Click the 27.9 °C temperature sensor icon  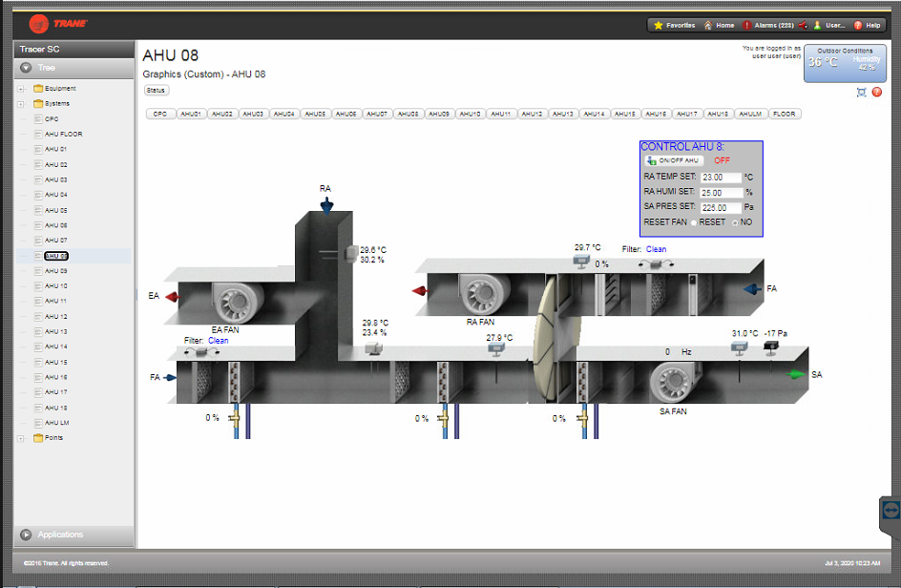496,349
